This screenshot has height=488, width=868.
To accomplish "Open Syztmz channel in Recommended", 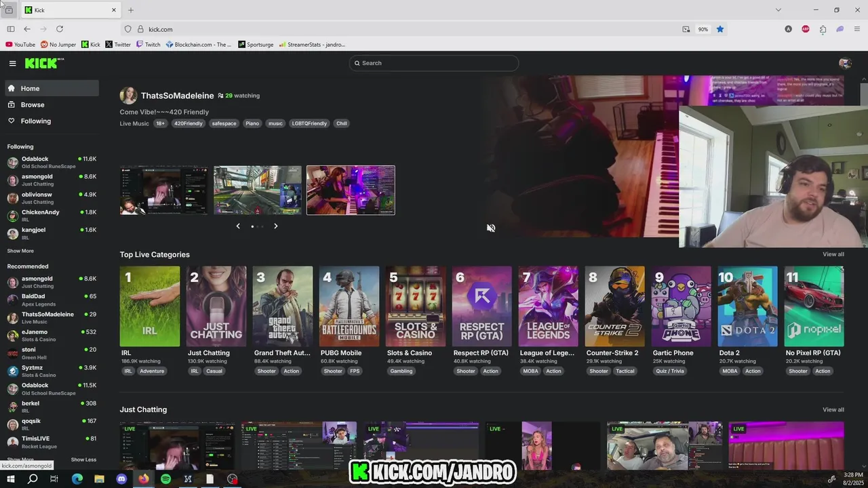I will pos(52,371).
